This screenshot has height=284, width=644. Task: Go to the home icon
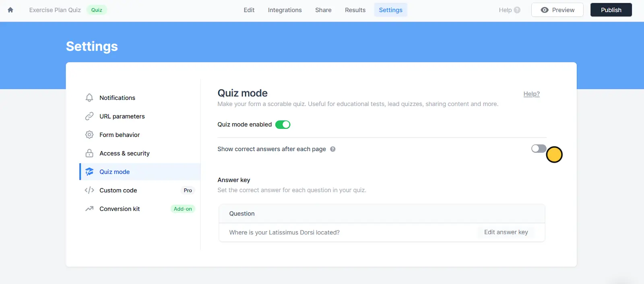tap(10, 10)
